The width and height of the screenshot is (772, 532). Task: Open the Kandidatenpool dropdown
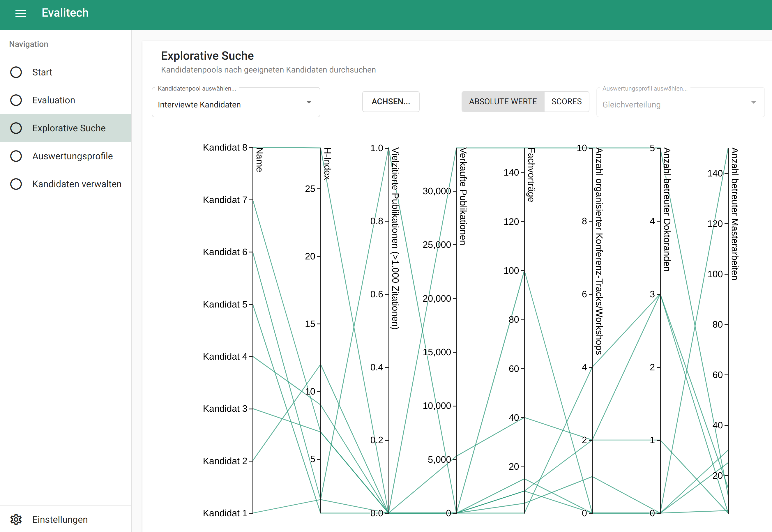click(236, 103)
